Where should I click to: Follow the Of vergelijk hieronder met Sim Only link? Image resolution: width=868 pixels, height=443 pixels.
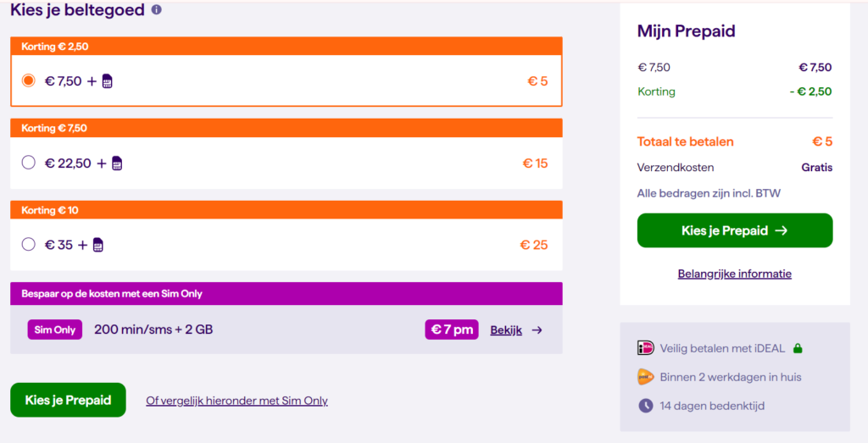click(x=236, y=401)
